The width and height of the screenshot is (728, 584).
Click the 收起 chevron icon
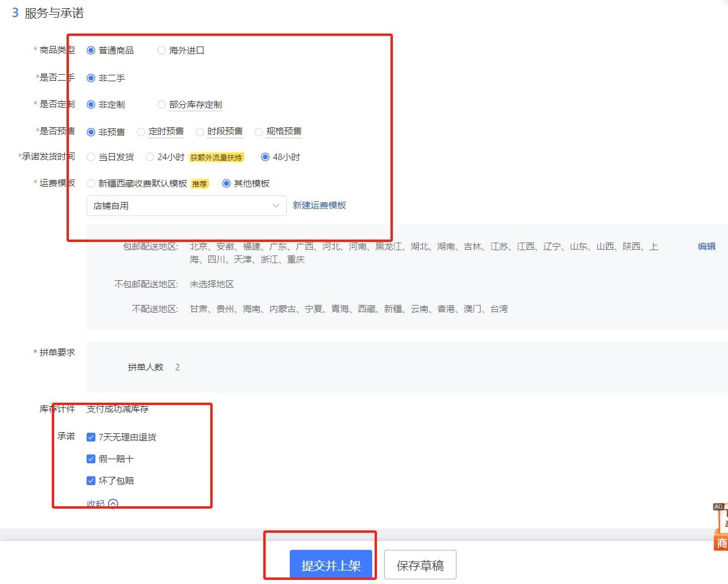click(x=112, y=505)
